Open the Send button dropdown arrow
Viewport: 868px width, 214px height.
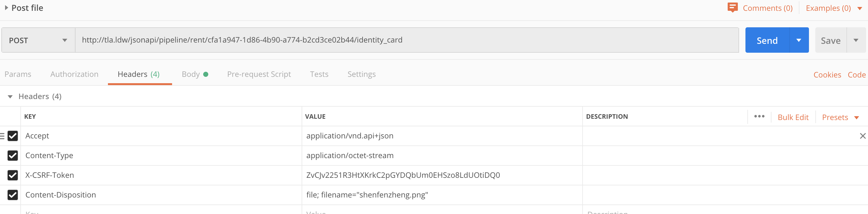click(798, 40)
